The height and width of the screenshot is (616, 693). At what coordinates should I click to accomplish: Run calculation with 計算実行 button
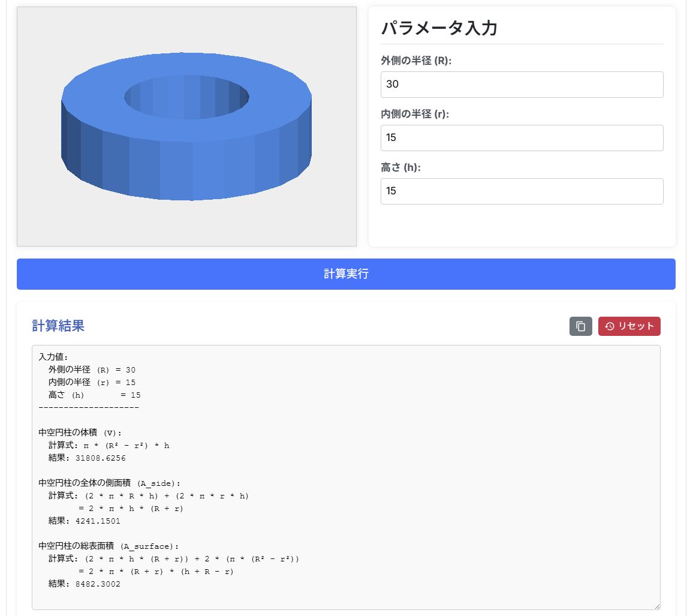[346, 274]
